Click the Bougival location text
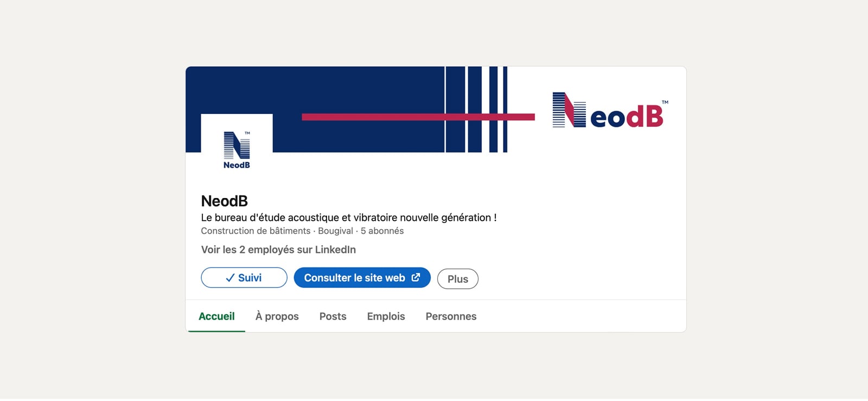 point(334,231)
